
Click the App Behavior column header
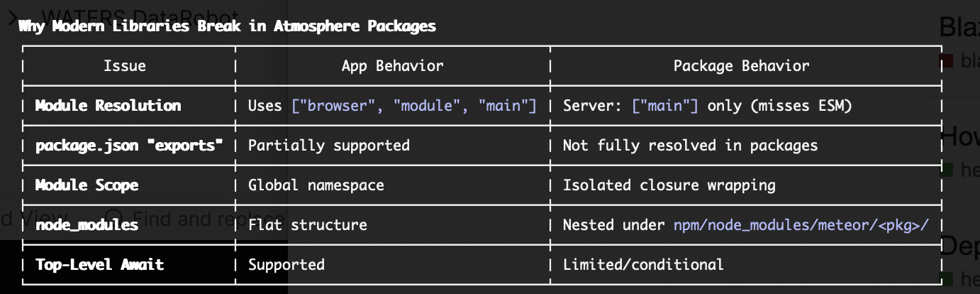point(392,66)
